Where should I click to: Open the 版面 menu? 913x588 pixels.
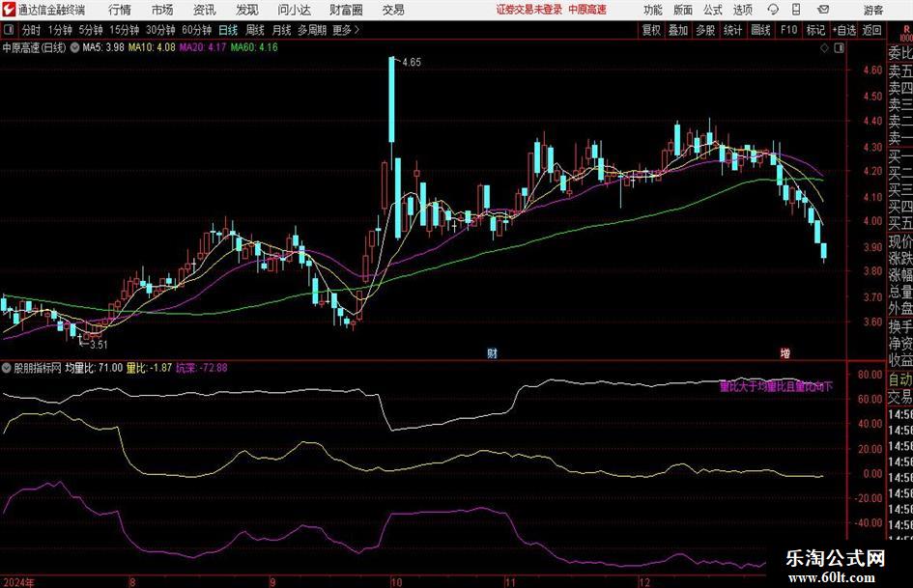coord(683,10)
